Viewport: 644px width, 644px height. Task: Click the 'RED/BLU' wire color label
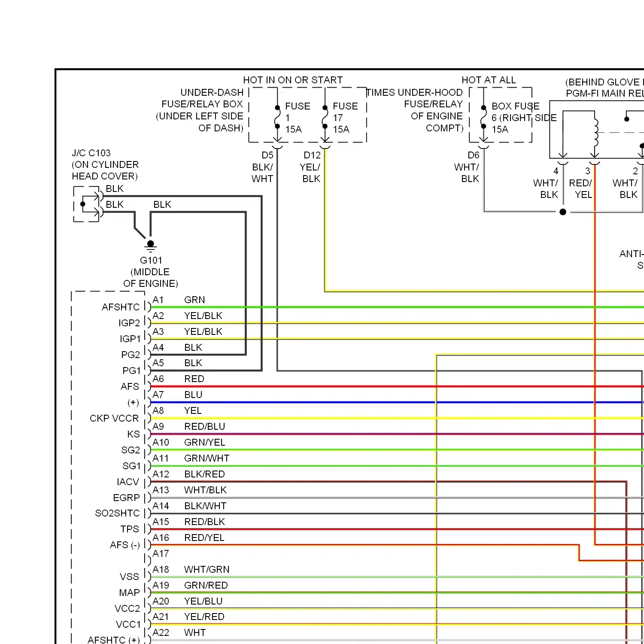click(x=204, y=426)
